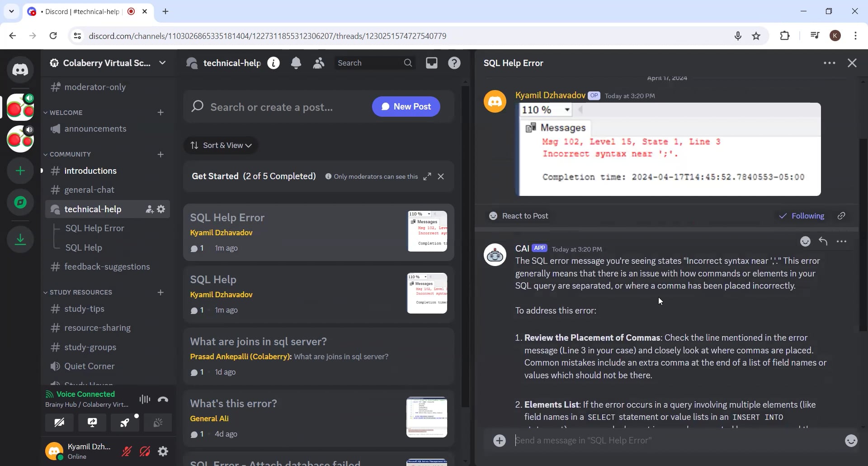Add reaction to CAI message
868x466 pixels.
(805, 242)
